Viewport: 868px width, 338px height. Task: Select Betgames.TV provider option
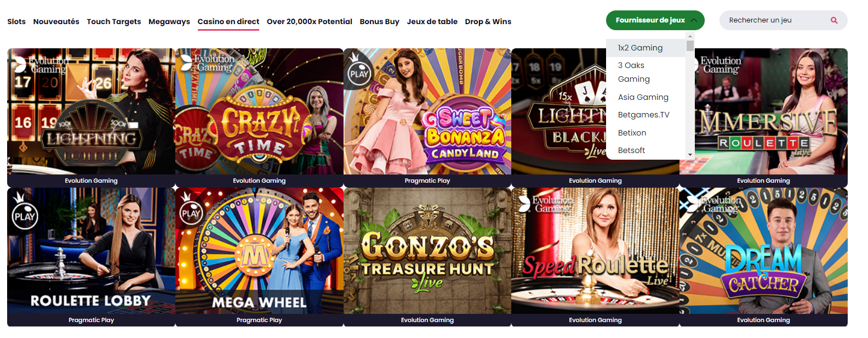646,115
